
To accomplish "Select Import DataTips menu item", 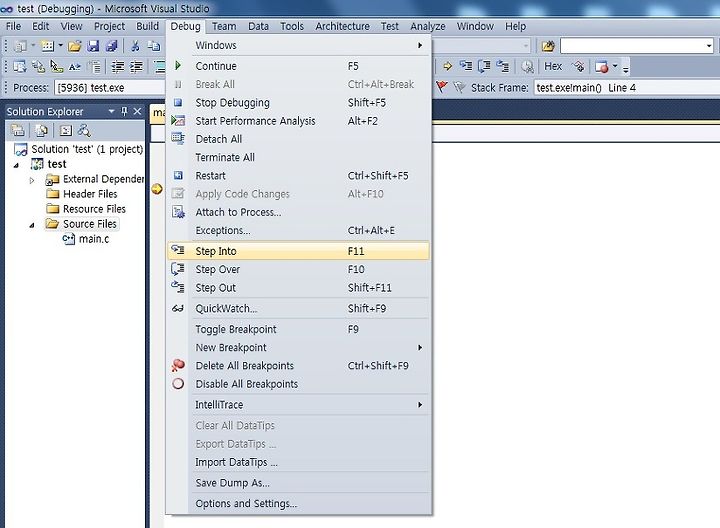I will pyautogui.click(x=298, y=462).
